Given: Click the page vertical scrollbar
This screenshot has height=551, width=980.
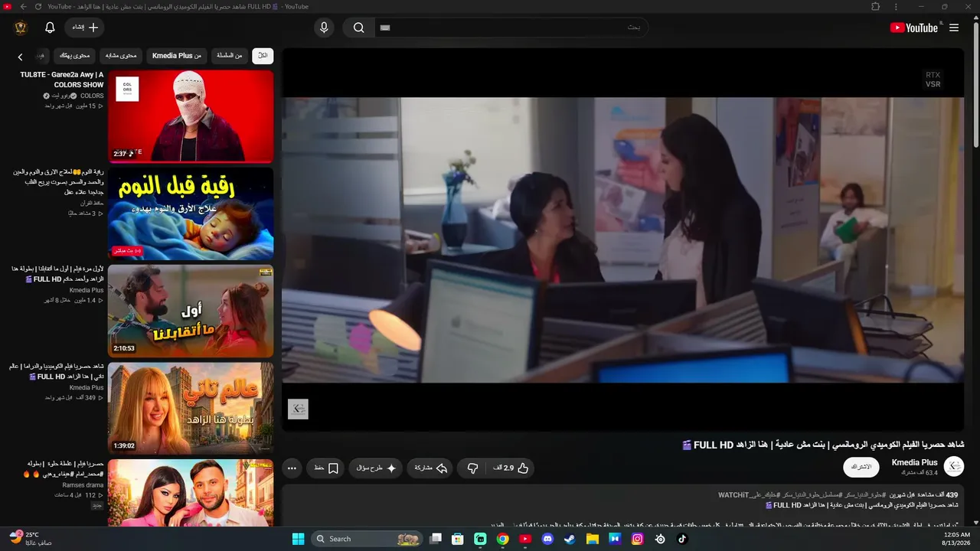Looking at the screenshot, I should 975,84.
